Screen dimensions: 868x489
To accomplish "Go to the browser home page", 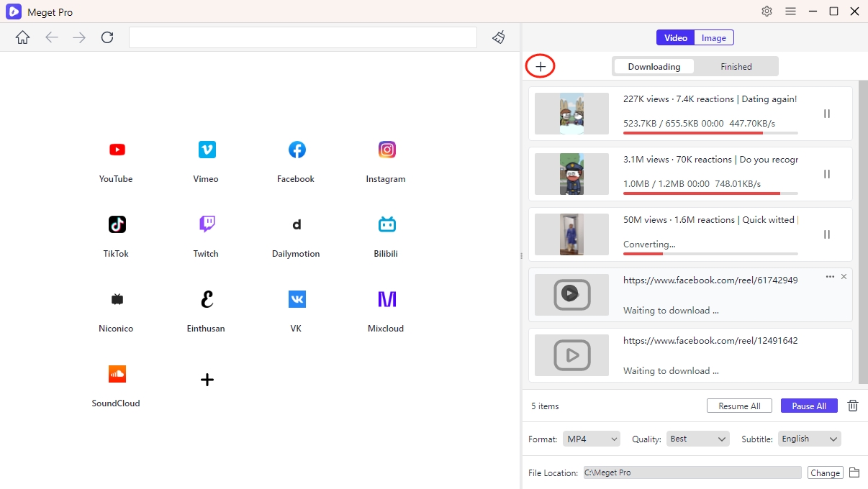I will tap(23, 37).
